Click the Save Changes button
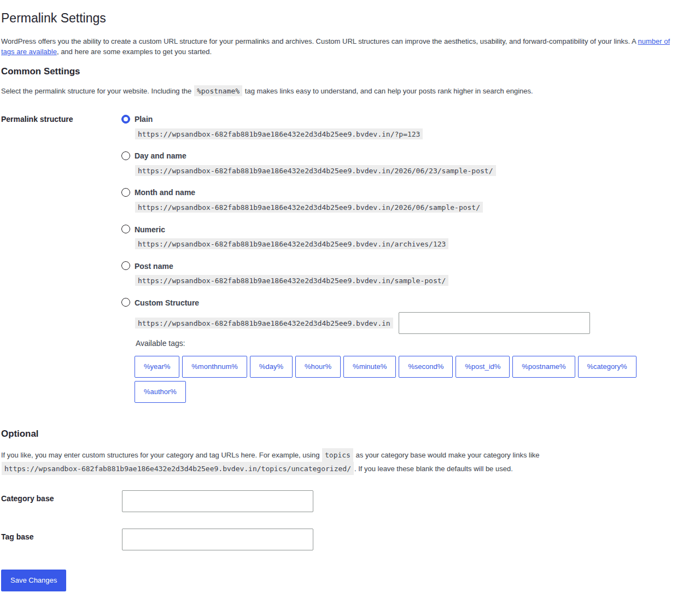 click(33, 580)
